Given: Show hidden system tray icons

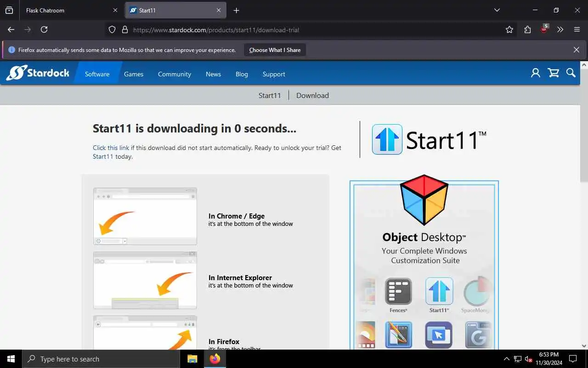Looking at the screenshot, I should click(x=507, y=359).
